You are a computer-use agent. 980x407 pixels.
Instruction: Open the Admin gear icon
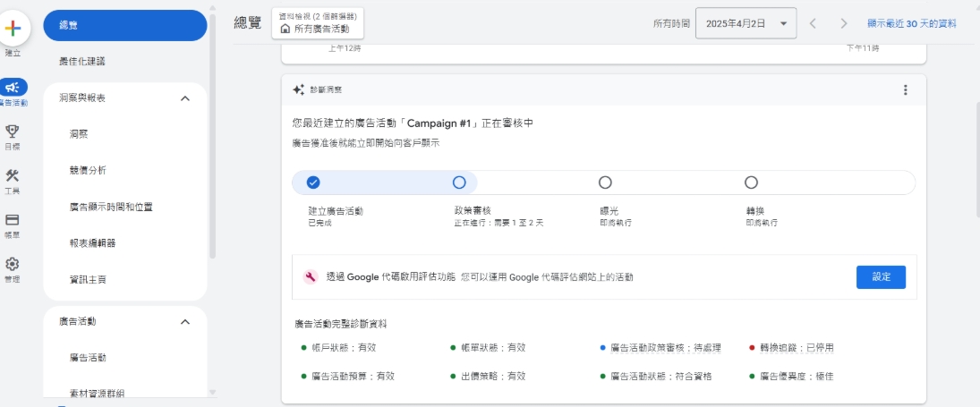[x=12, y=264]
